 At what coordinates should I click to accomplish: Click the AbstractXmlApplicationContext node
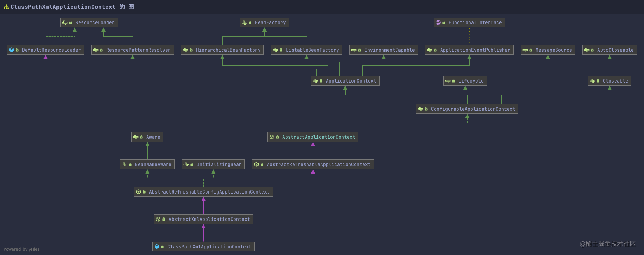point(203,219)
